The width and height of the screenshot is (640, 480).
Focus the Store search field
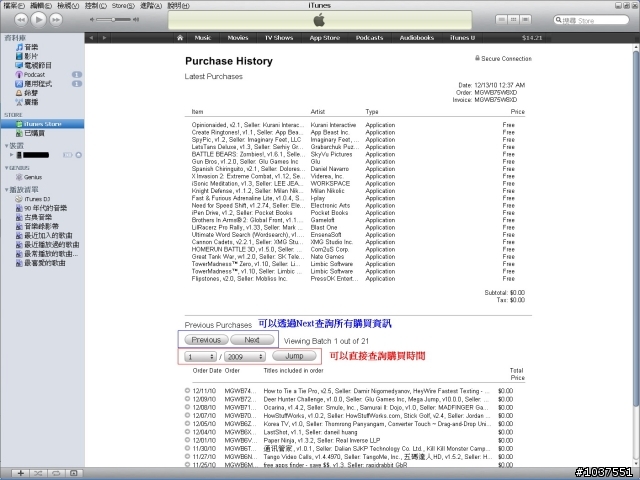591,20
